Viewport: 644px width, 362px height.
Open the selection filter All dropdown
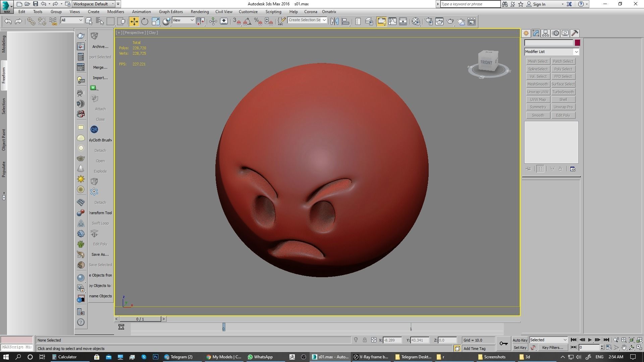(71, 20)
